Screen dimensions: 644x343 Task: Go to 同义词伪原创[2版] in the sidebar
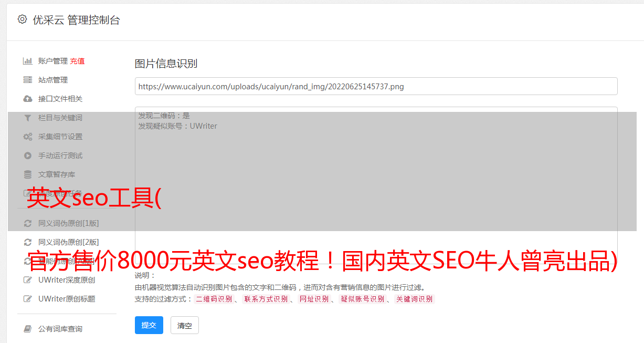pos(68,242)
